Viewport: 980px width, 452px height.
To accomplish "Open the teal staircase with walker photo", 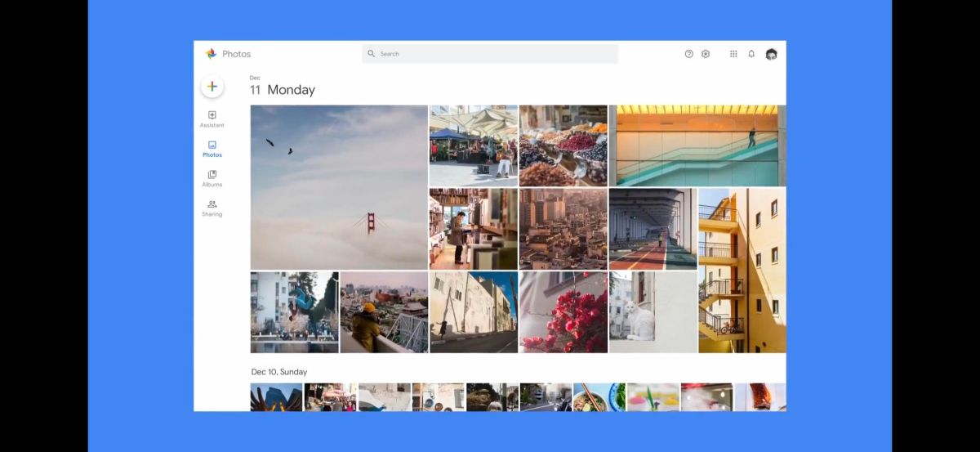I will [697, 145].
